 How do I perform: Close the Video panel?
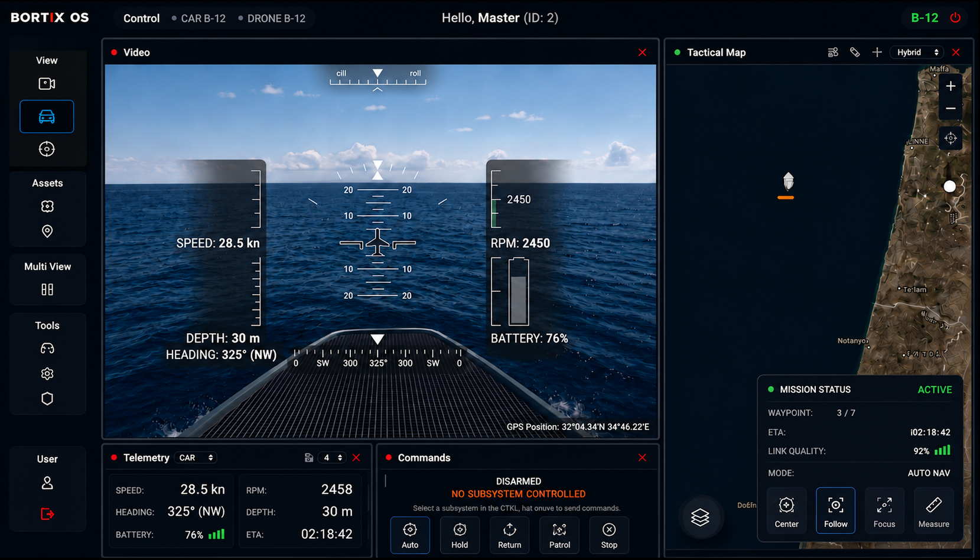coord(642,53)
